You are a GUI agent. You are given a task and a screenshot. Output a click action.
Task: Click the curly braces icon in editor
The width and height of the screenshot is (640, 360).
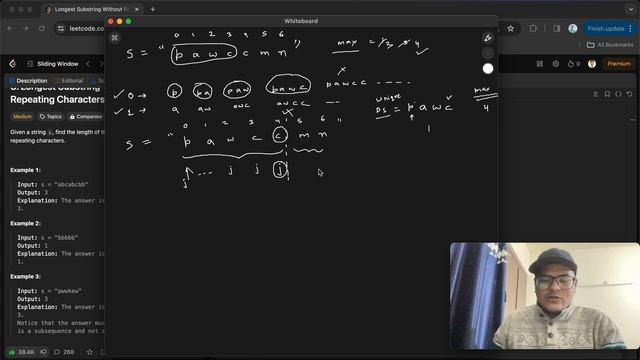[618, 94]
